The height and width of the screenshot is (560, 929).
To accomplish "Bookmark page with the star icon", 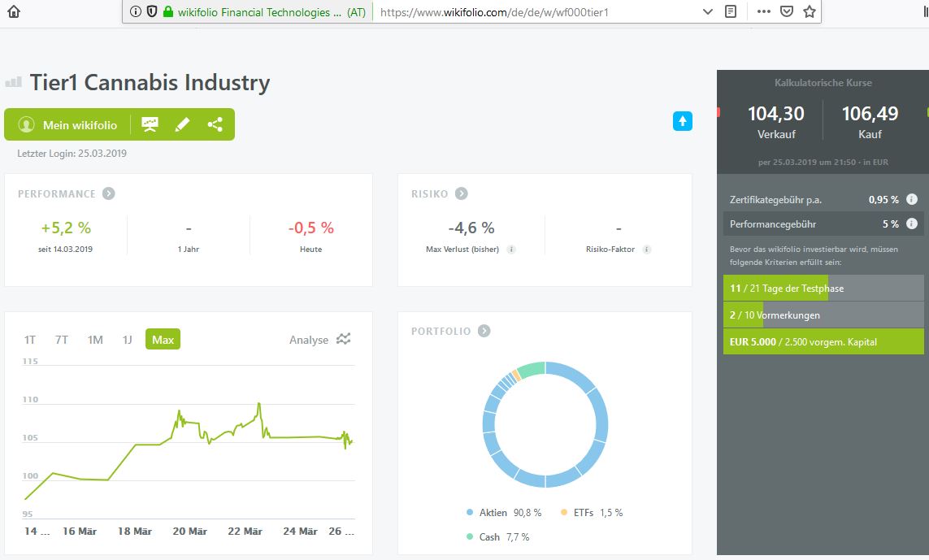I will [809, 11].
